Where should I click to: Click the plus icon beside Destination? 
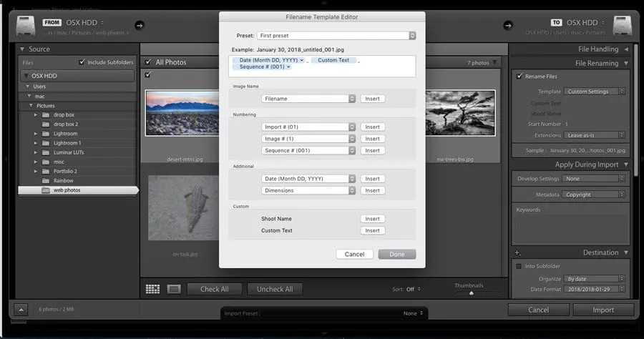(517, 253)
